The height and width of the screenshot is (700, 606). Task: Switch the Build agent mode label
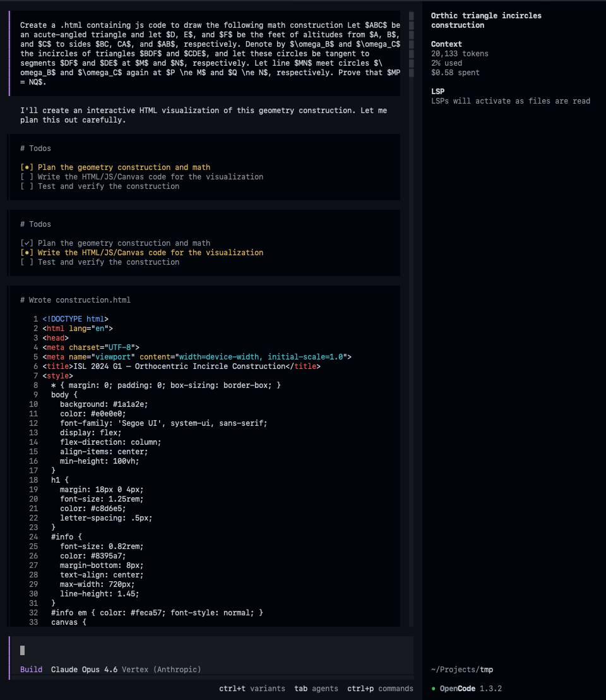pyautogui.click(x=31, y=670)
